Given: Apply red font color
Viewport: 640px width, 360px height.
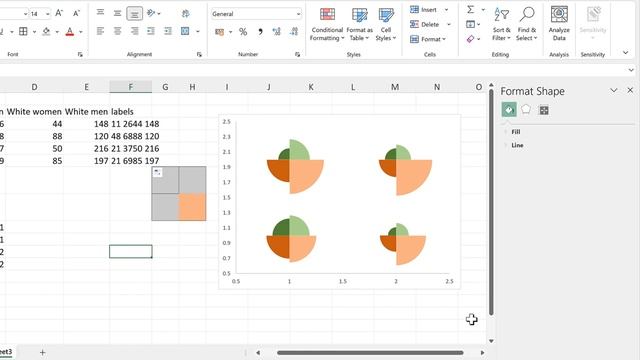Looking at the screenshot, I should tap(70, 31).
